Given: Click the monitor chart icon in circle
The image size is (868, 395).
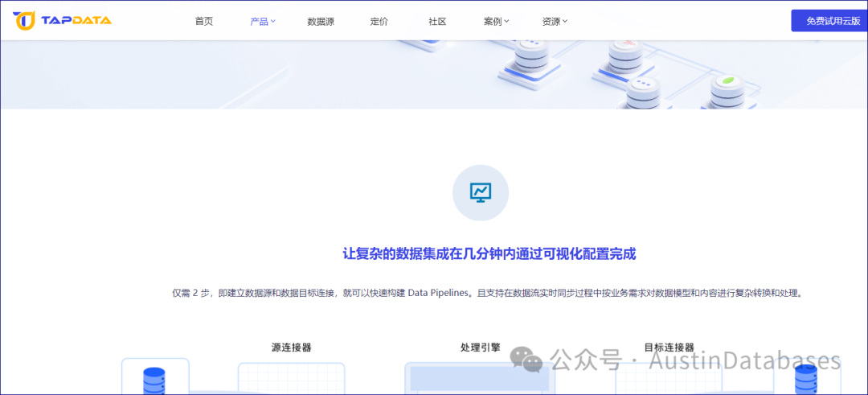Looking at the screenshot, I should click(481, 193).
